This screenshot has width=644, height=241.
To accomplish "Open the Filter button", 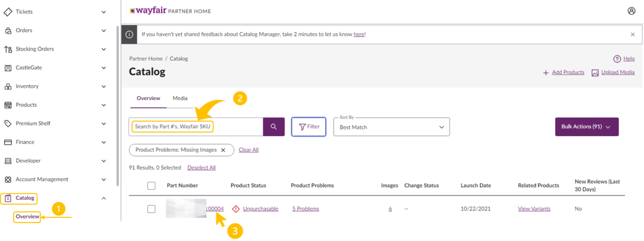I will coord(309,126).
